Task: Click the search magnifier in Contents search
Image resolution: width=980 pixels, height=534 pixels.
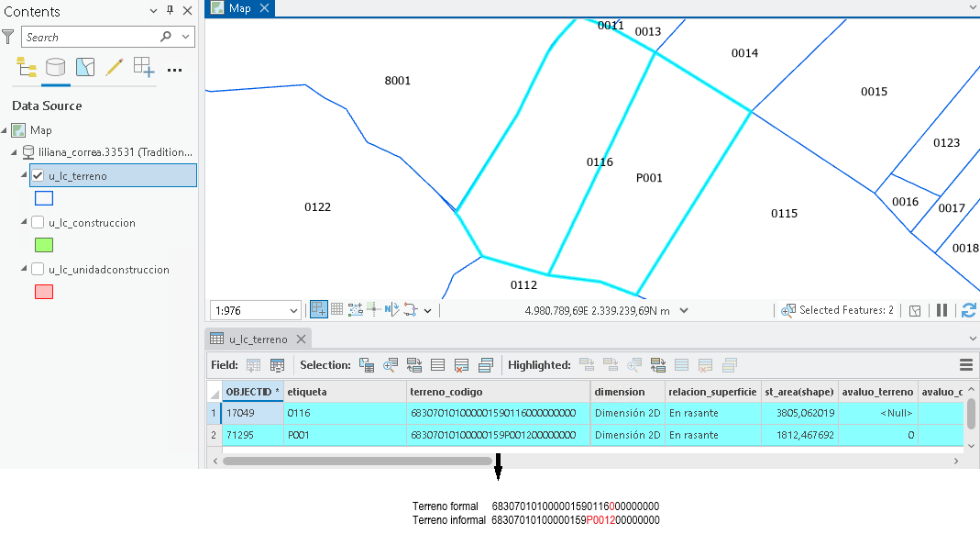Action: pos(166,37)
